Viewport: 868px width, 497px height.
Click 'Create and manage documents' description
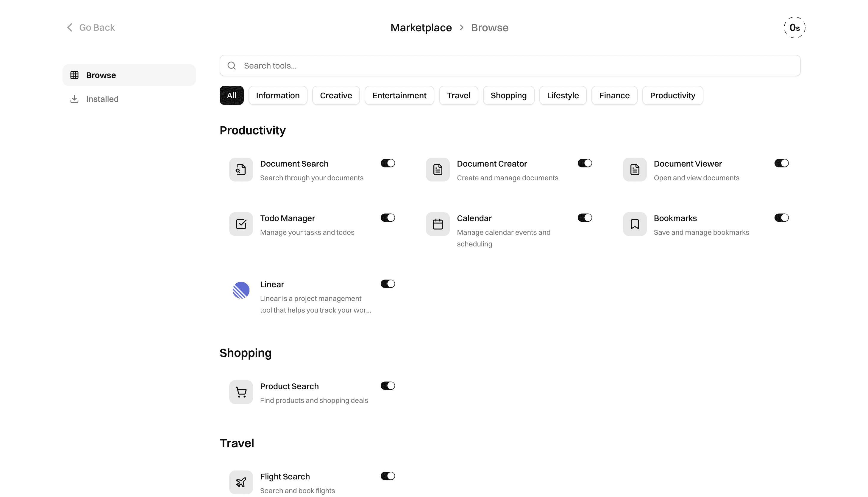click(x=507, y=178)
